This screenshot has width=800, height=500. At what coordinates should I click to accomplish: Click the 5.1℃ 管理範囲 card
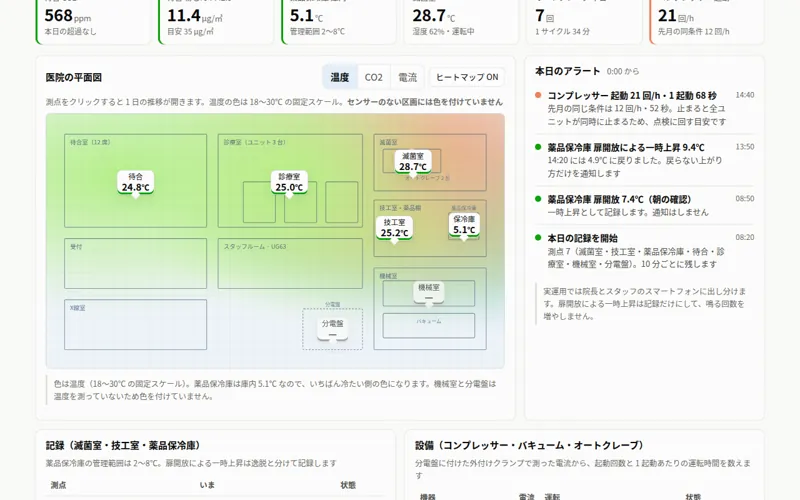click(339, 20)
